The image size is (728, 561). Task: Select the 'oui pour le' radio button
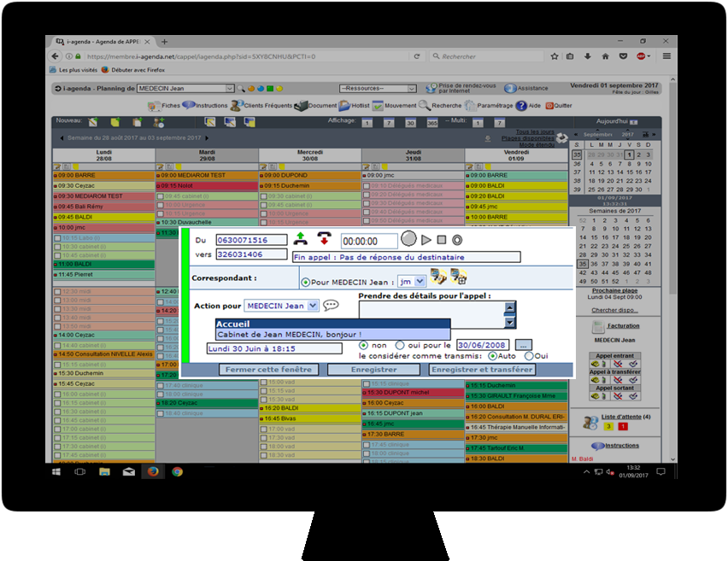[400, 345]
